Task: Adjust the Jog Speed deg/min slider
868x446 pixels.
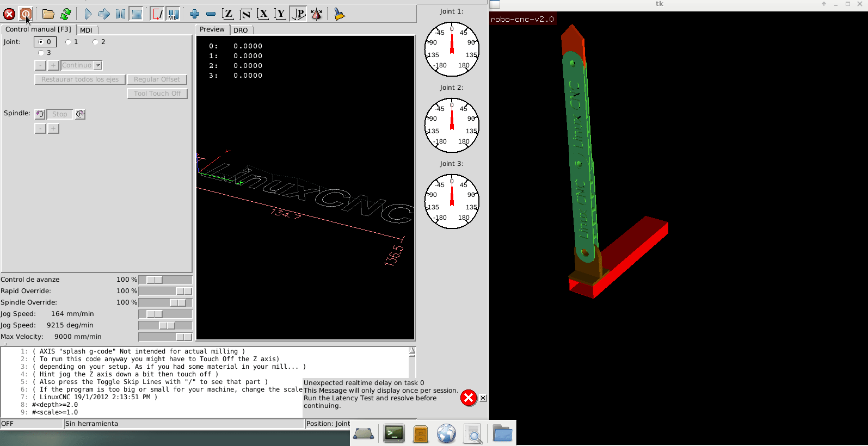Action: [165, 325]
